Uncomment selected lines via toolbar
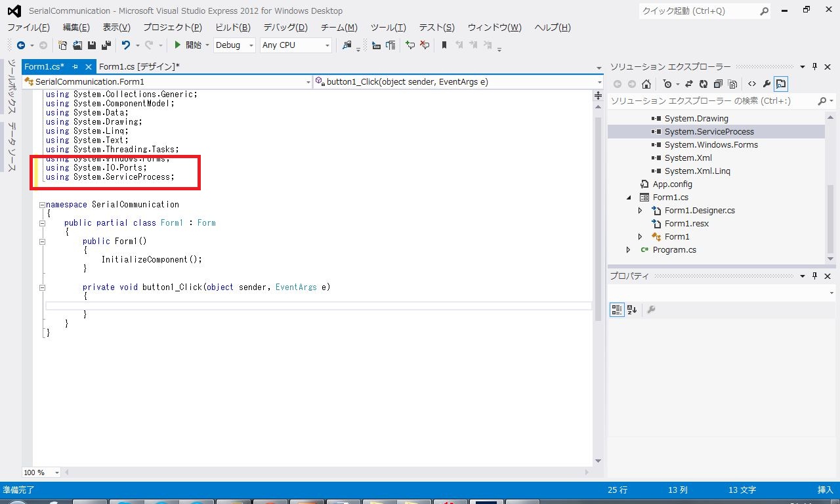Viewport: 840px width, 504px height. pyautogui.click(x=425, y=45)
